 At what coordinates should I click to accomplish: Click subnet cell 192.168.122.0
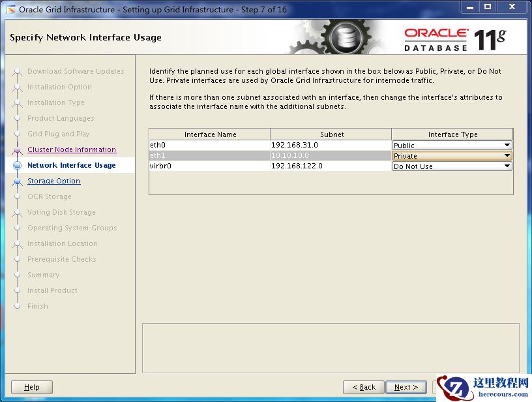pyautogui.click(x=331, y=166)
